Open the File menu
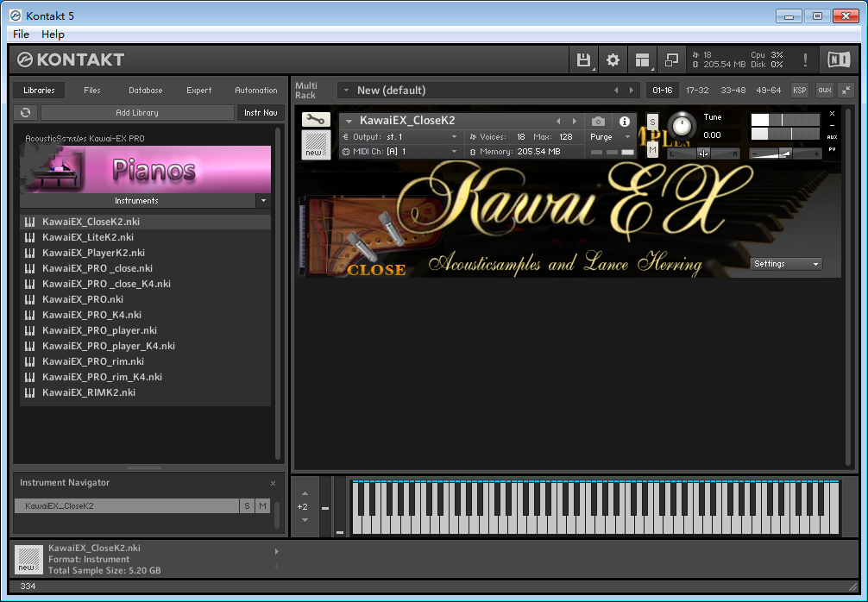This screenshot has width=868, height=602. click(x=21, y=34)
